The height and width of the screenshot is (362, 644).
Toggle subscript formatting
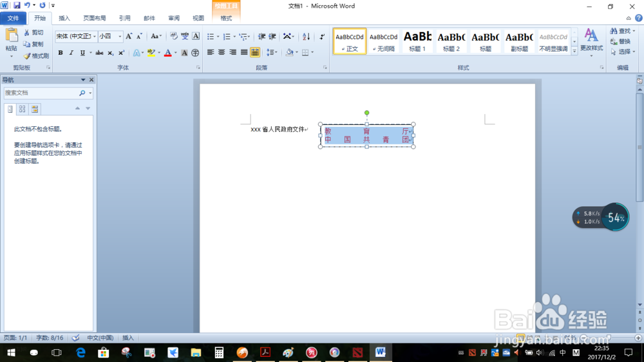pos(110,53)
